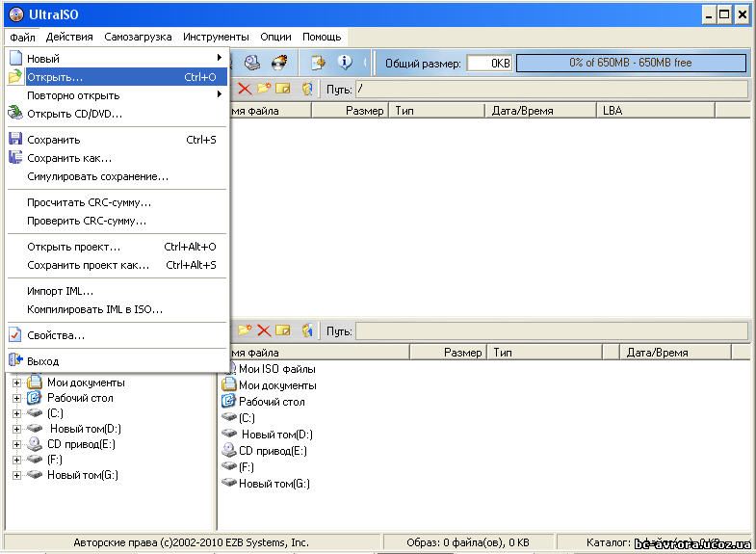
Task: Expand the Мои документы tree node
Action: click(x=16, y=383)
